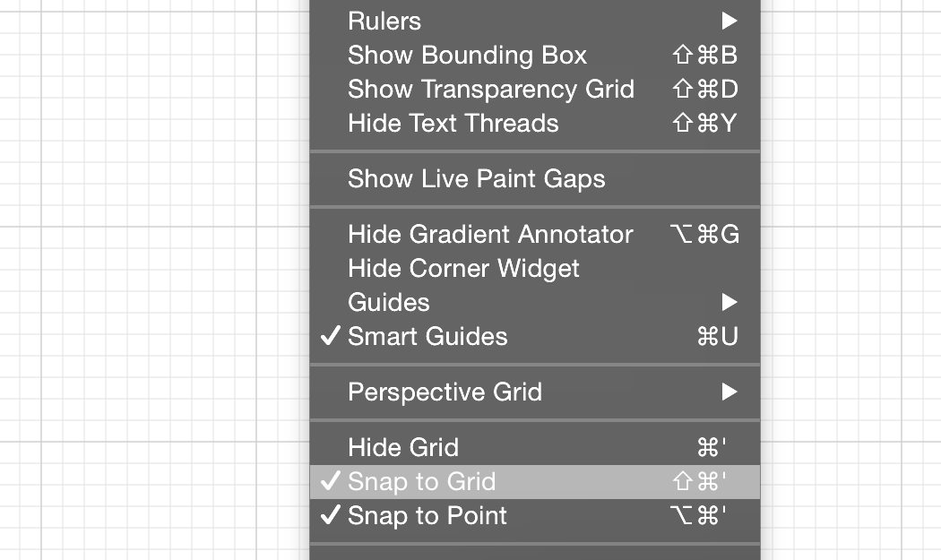Turn off Smart Guides

427,336
